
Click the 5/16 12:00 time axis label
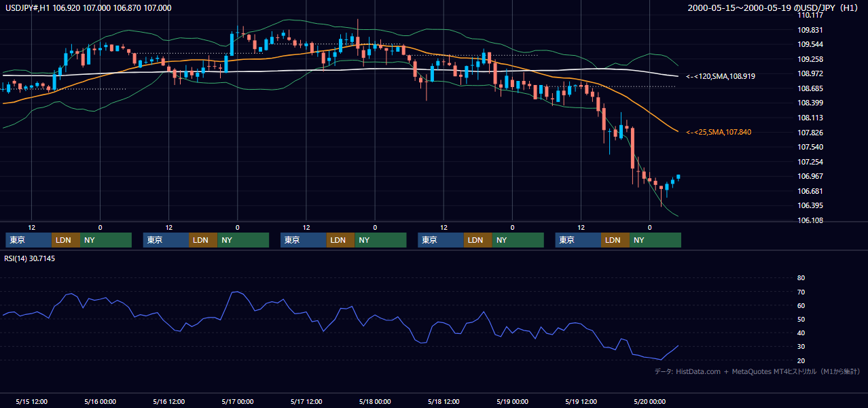(x=168, y=401)
